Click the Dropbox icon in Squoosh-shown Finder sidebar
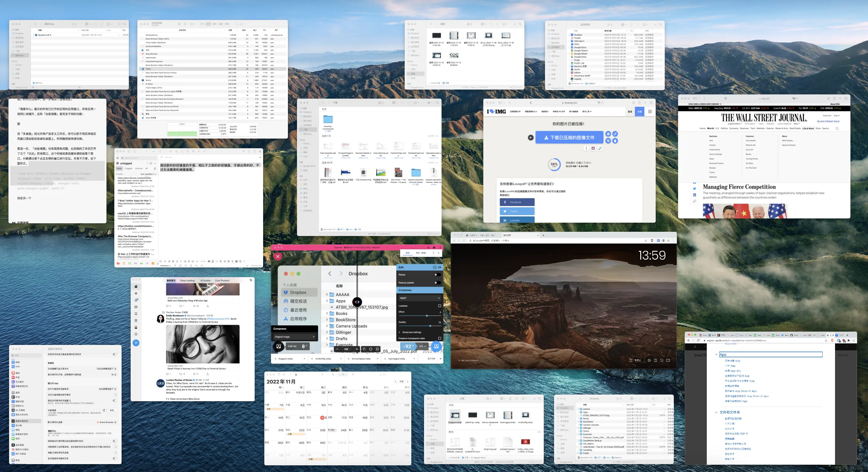The image size is (868, 472). pos(286,293)
